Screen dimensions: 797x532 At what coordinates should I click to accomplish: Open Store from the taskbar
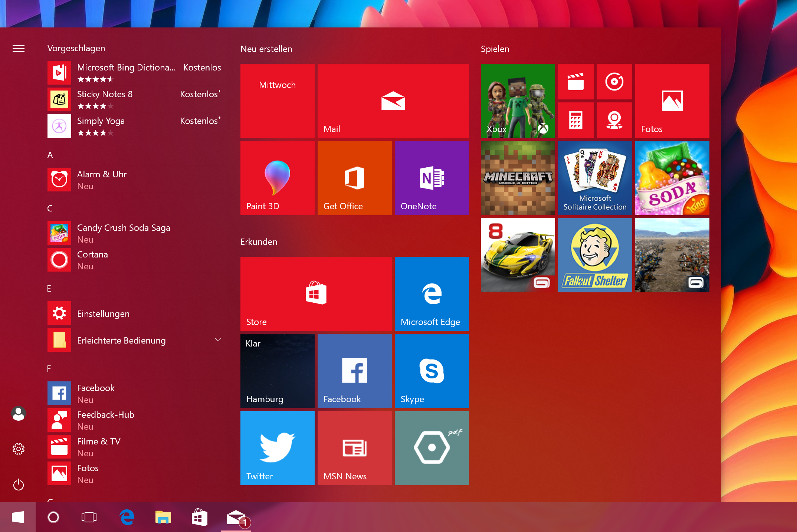coord(200,517)
